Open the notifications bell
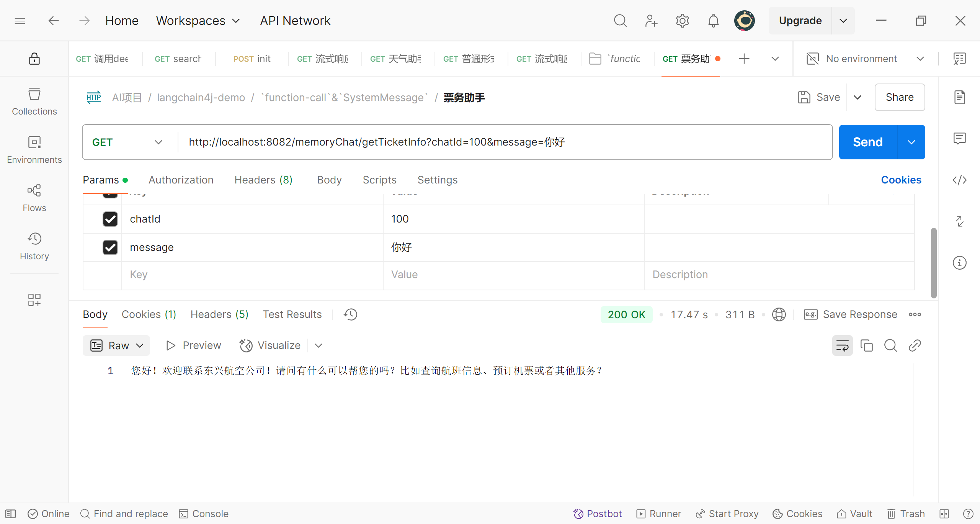This screenshot has width=980, height=524. (713, 21)
